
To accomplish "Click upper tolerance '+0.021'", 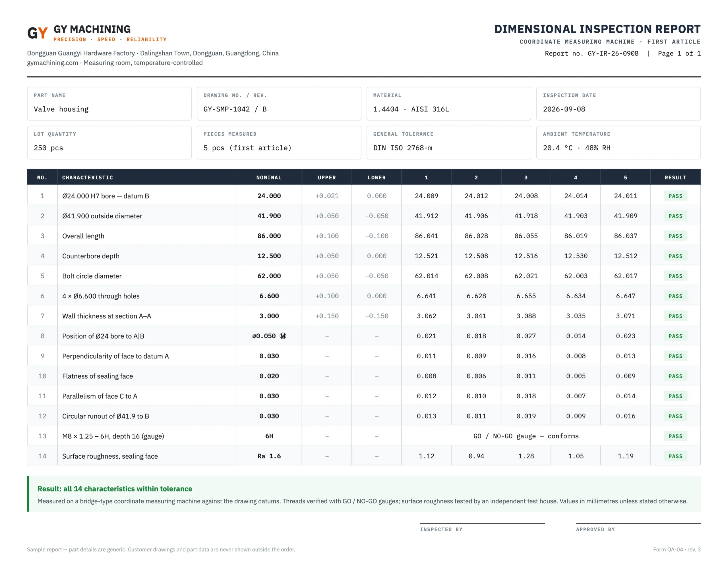I will point(327,196).
